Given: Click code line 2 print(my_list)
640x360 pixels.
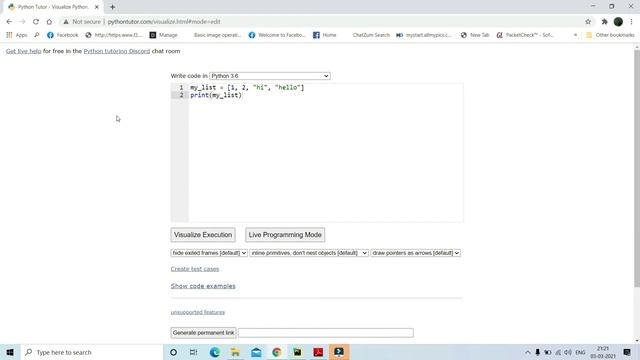Looking at the screenshot, I should 216,95.
